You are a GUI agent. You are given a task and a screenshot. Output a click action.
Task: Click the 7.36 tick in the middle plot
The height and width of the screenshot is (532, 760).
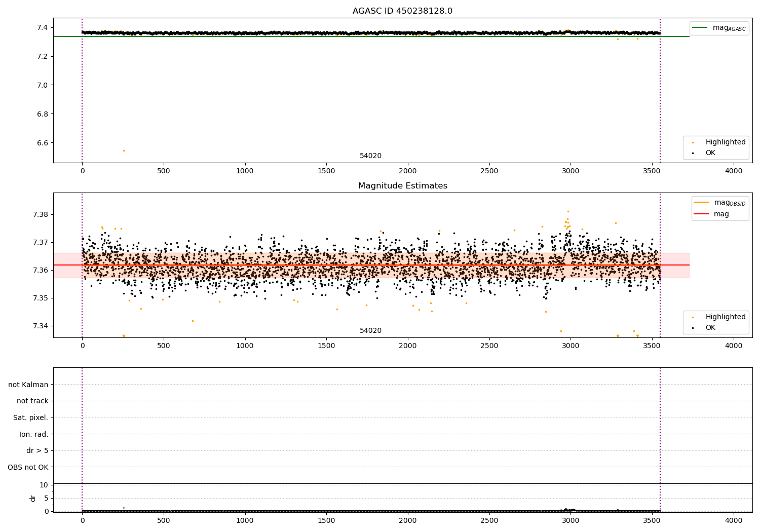pyautogui.click(x=40, y=270)
